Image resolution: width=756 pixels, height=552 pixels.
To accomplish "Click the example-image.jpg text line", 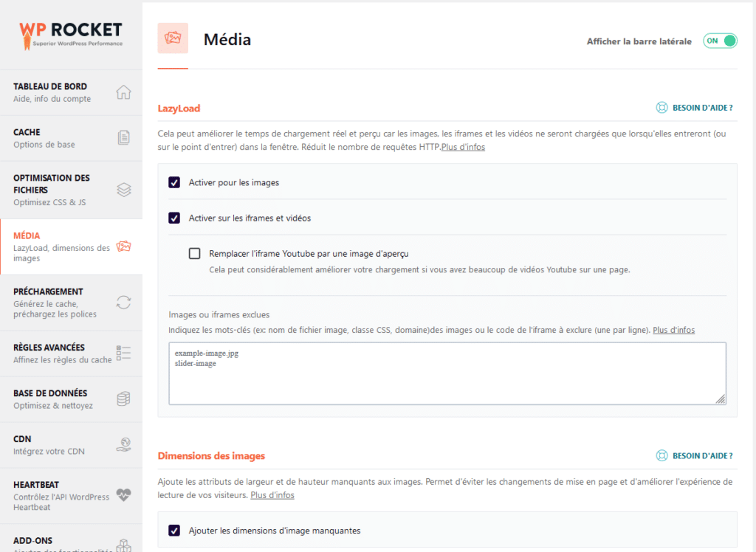I will (x=207, y=353).
